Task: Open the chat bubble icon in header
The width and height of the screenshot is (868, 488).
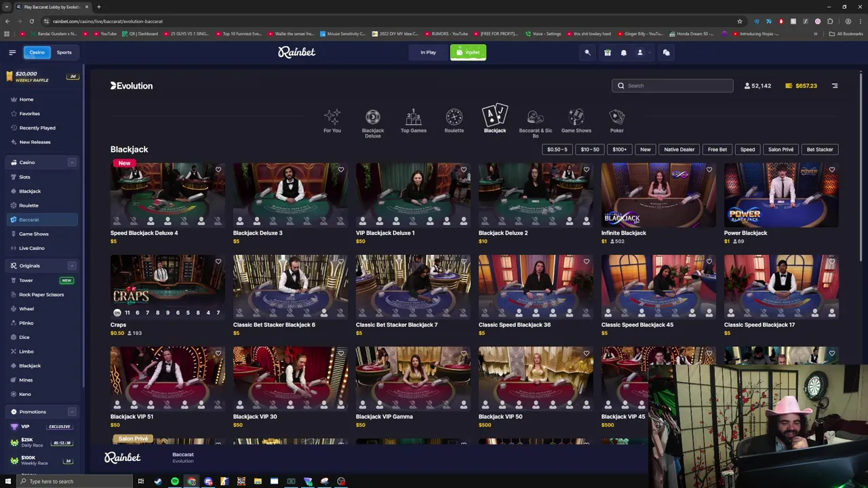Action: 666,52
